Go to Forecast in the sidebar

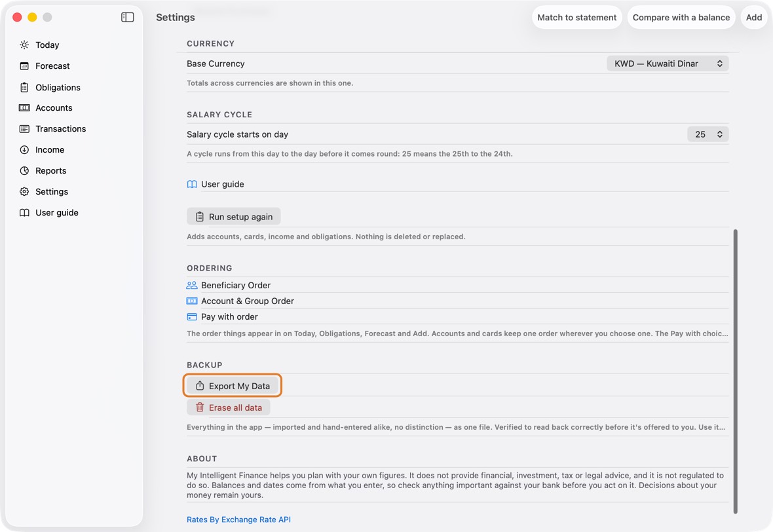click(52, 66)
